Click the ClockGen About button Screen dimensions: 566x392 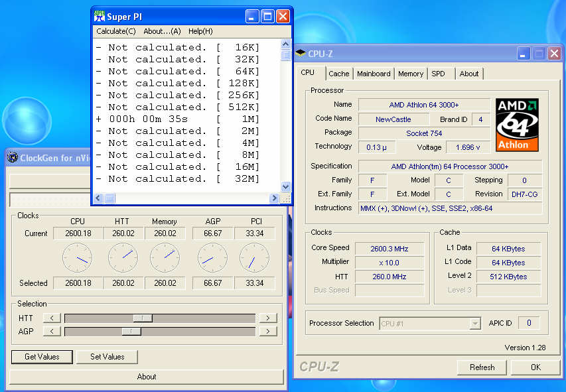[147, 377]
